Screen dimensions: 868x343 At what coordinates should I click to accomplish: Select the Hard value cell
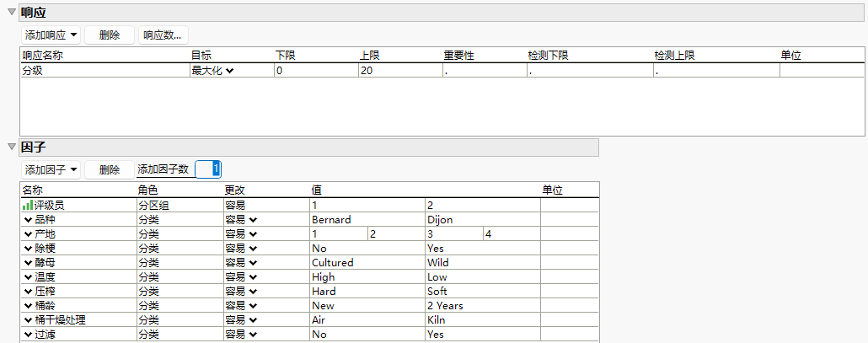(367, 292)
